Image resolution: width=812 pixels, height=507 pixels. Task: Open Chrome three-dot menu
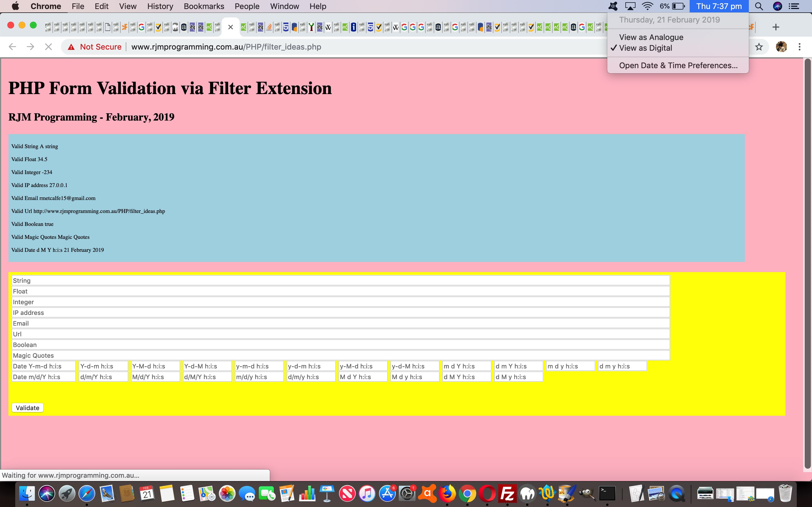799,47
